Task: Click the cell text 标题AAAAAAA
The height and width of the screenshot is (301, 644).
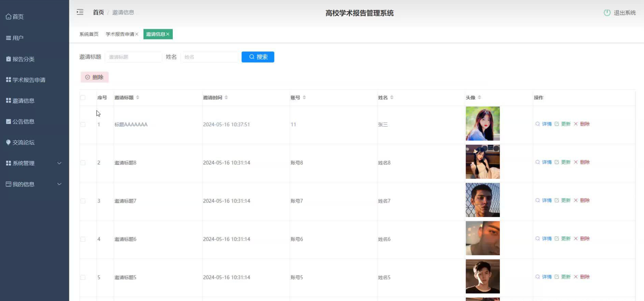Action: point(131,125)
